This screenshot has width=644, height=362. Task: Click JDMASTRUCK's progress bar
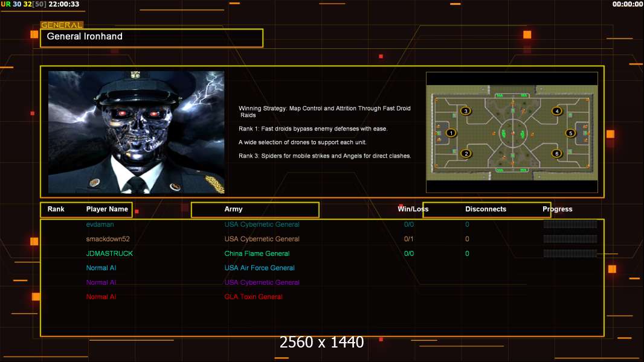point(570,253)
